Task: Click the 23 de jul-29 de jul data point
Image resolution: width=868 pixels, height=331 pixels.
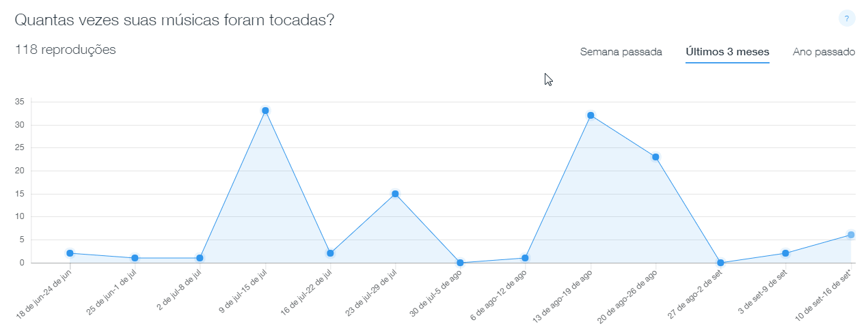Action: tap(395, 194)
